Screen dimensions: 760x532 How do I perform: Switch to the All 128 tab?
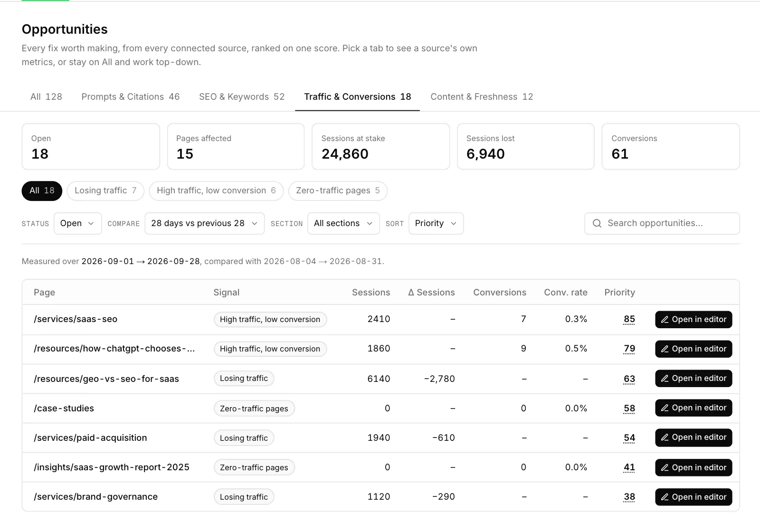pos(46,97)
